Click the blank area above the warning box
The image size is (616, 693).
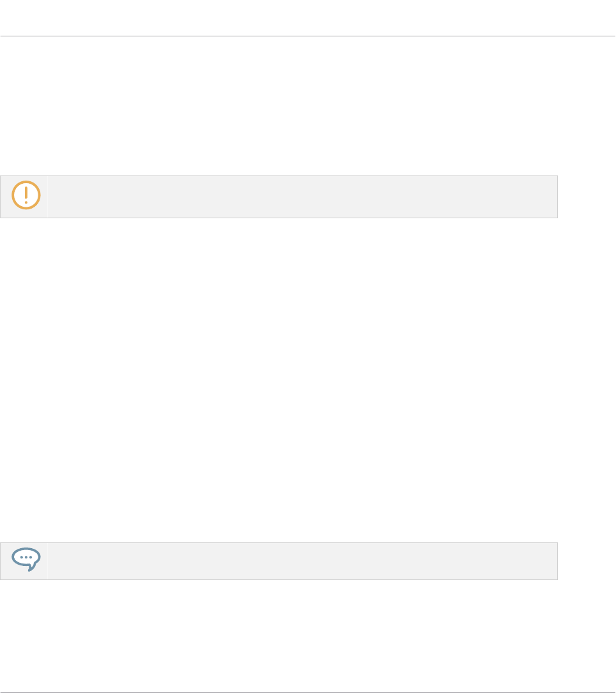click(278, 106)
